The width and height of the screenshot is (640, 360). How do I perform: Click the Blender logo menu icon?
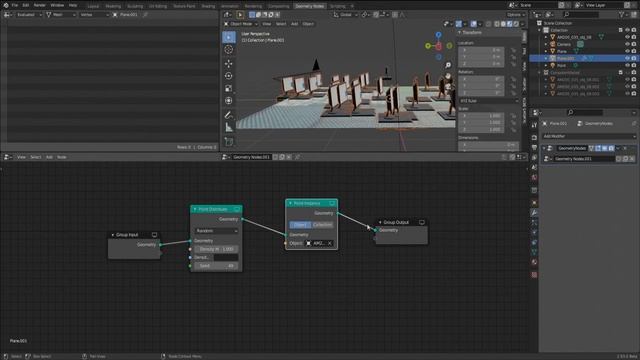[x=5, y=5]
